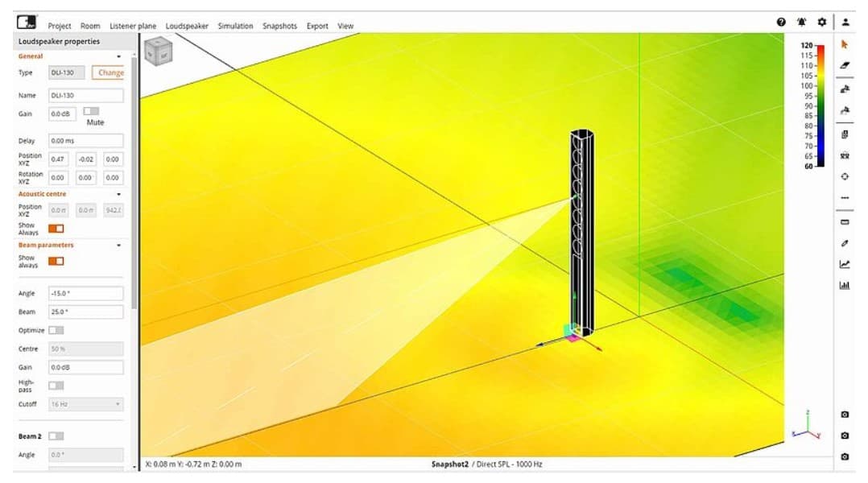The height and width of the screenshot is (483, 868).
Task: Click the crosshair target tool icon
Action: pyautogui.click(x=845, y=176)
